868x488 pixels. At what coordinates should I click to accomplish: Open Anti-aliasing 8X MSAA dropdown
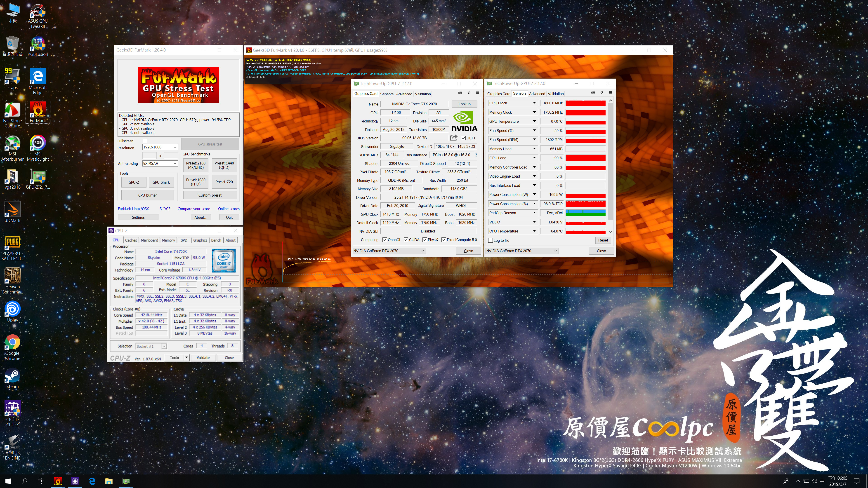pyautogui.click(x=160, y=163)
